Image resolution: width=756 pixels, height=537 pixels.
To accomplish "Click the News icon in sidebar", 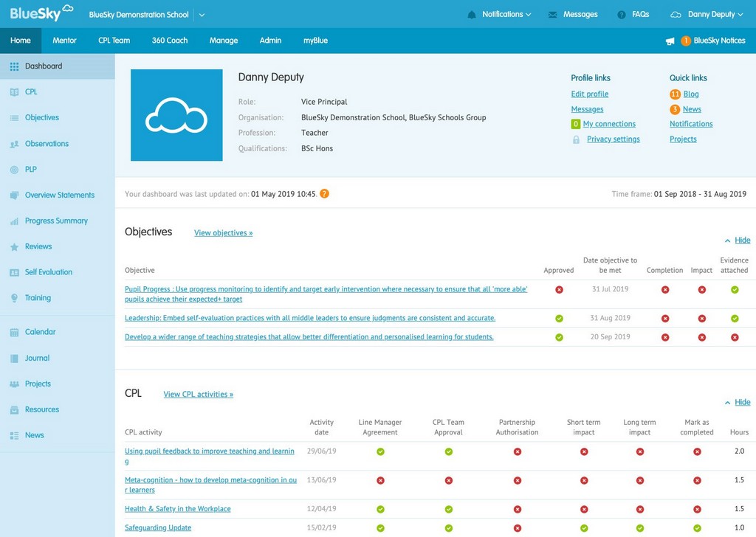I will coord(15,435).
